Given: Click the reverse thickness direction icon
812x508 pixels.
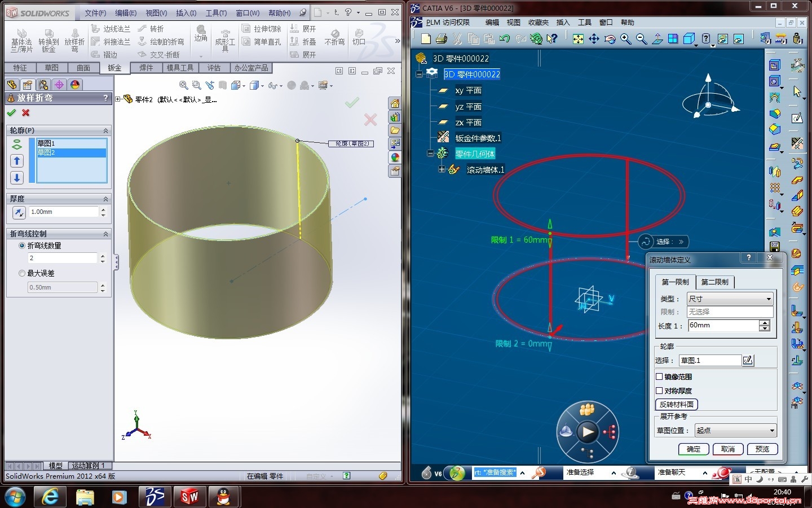Looking at the screenshot, I should pyautogui.click(x=19, y=212).
